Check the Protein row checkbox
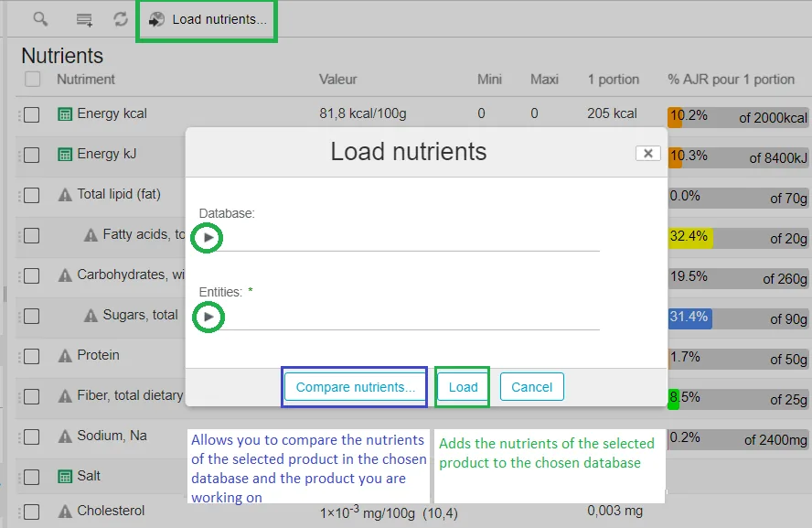 click(x=32, y=357)
